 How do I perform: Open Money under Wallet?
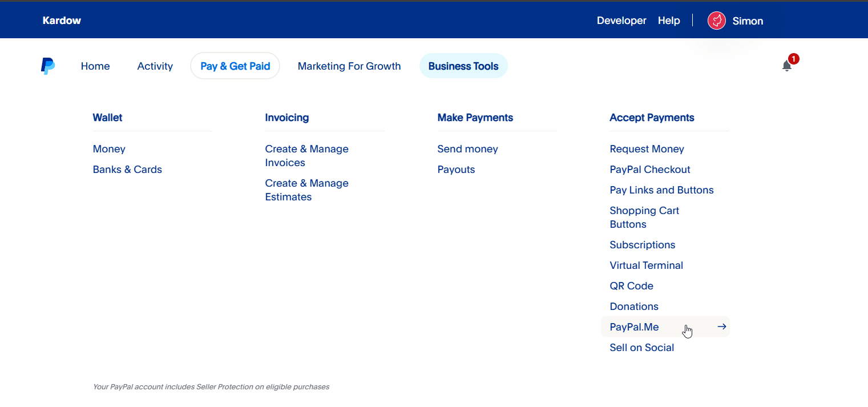pos(109,149)
